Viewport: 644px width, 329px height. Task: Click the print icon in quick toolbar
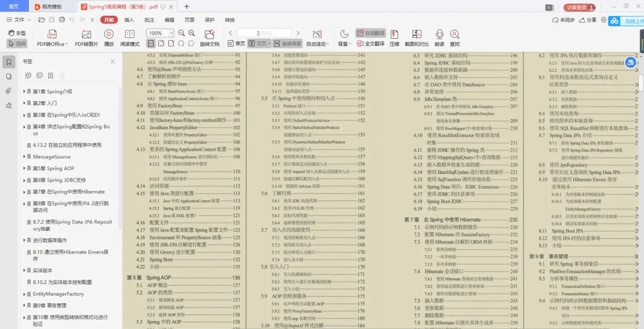(x=62, y=20)
